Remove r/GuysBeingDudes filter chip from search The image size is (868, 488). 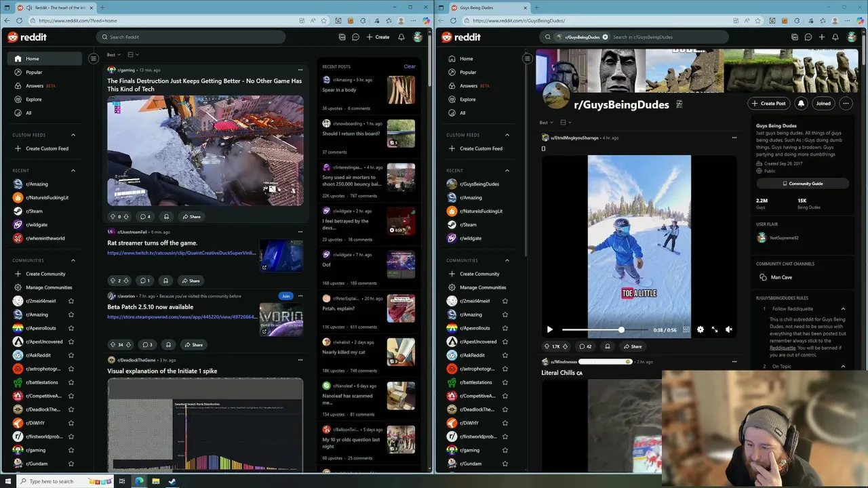[x=605, y=37]
